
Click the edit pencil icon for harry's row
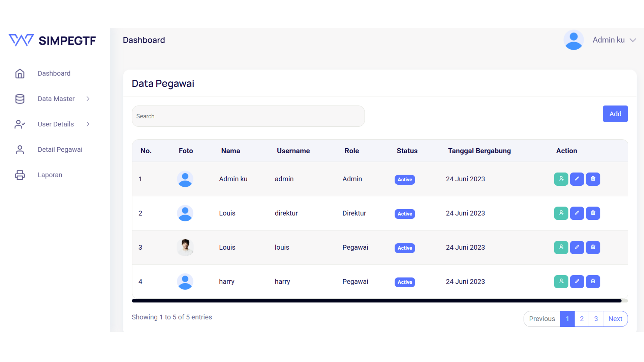click(x=577, y=282)
